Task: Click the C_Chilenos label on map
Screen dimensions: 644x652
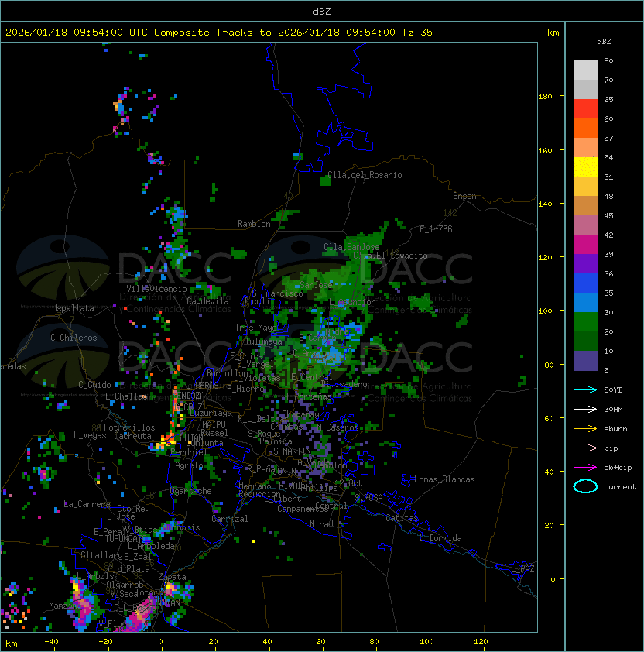Action: point(74,338)
